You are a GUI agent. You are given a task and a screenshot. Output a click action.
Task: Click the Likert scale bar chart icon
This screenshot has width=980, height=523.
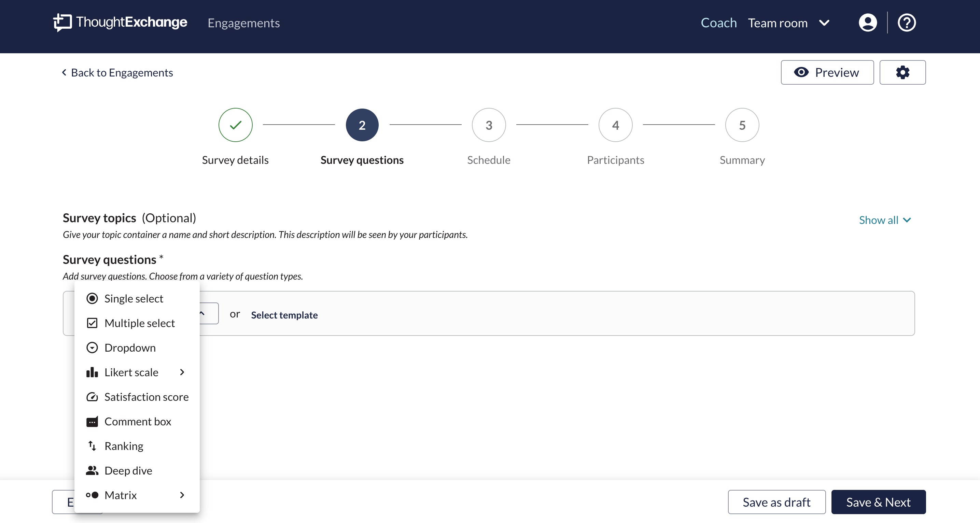(92, 372)
